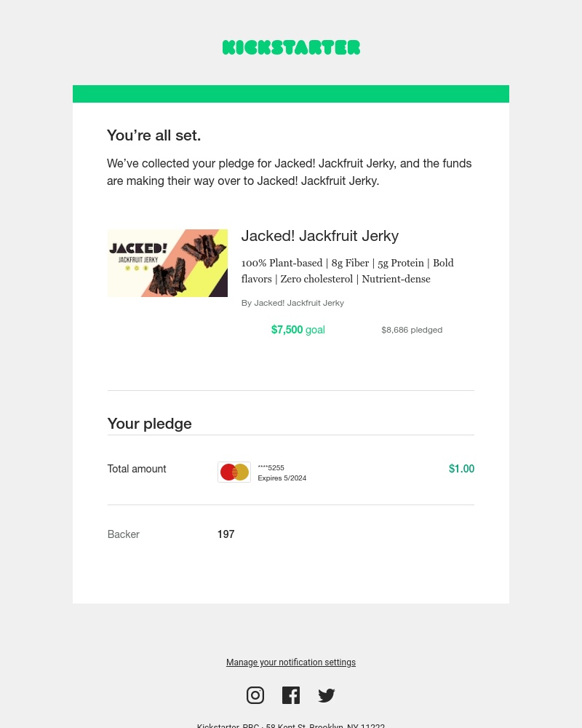Image resolution: width=582 pixels, height=728 pixels.
Task: Click the green banner above the confirmation
Action: (x=291, y=94)
